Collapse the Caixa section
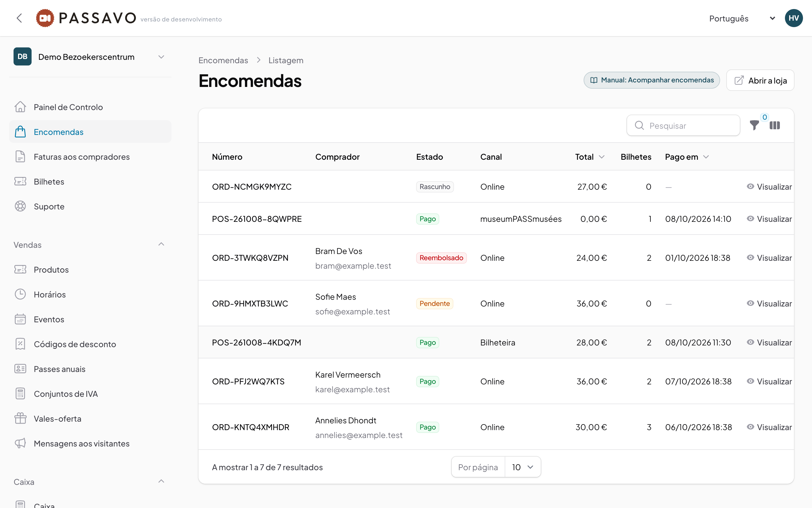The width and height of the screenshot is (812, 508). pyautogui.click(x=161, y=481)
